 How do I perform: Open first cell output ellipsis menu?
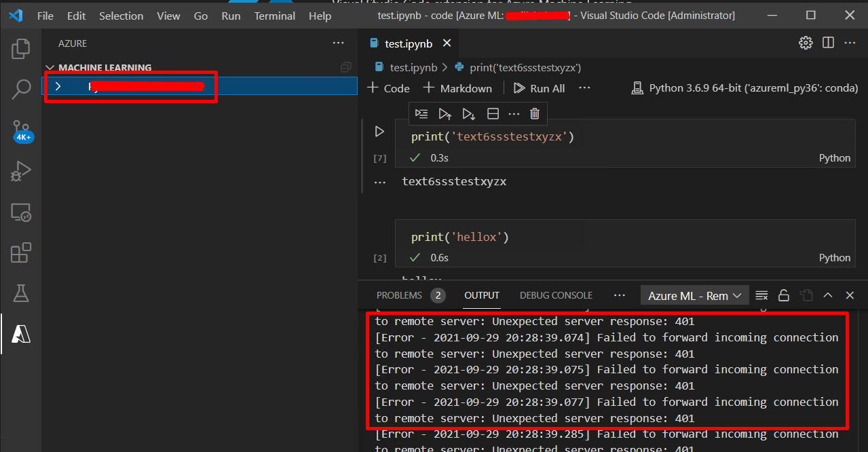(x=380, y=183)
